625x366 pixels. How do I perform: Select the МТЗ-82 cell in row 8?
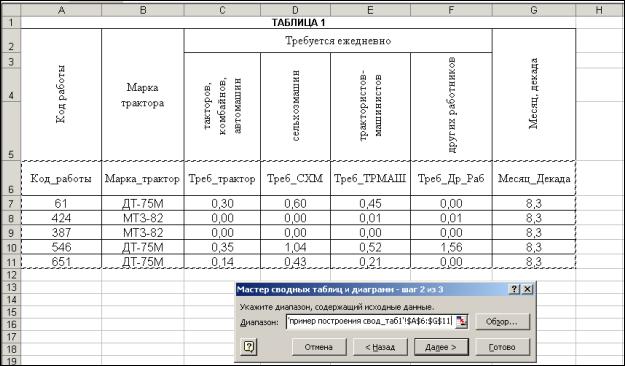tap(143, 218)
